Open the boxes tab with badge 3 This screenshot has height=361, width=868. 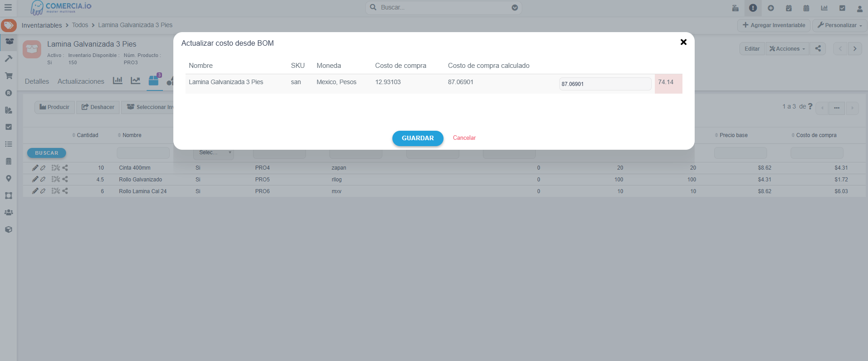click(x=154, y=80)
